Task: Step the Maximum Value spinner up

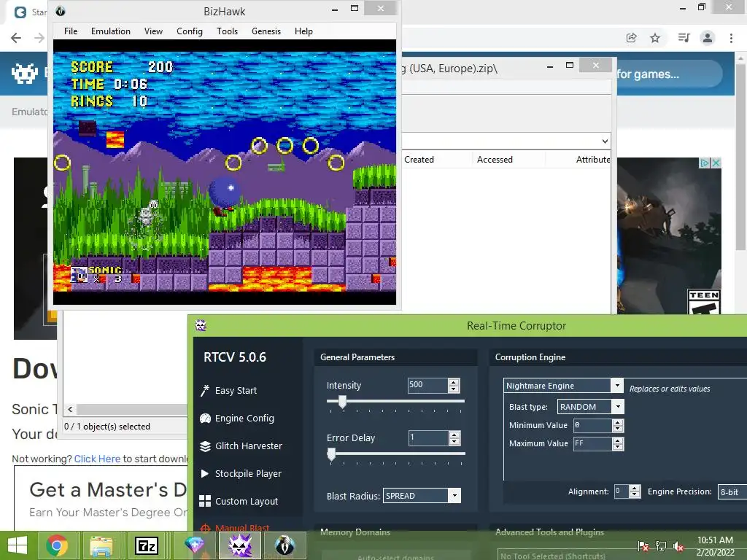Action: pyautogui.click(x=618, y=441)
